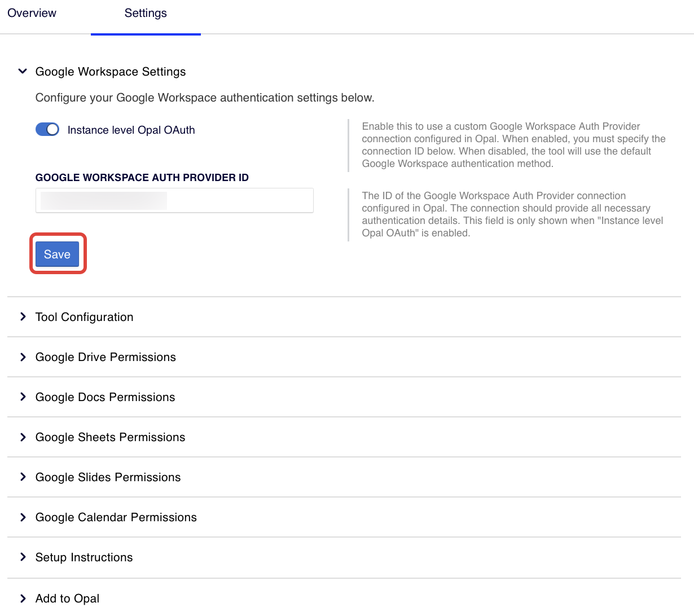Expand the Google Calendar Permissions chevron

23,517
